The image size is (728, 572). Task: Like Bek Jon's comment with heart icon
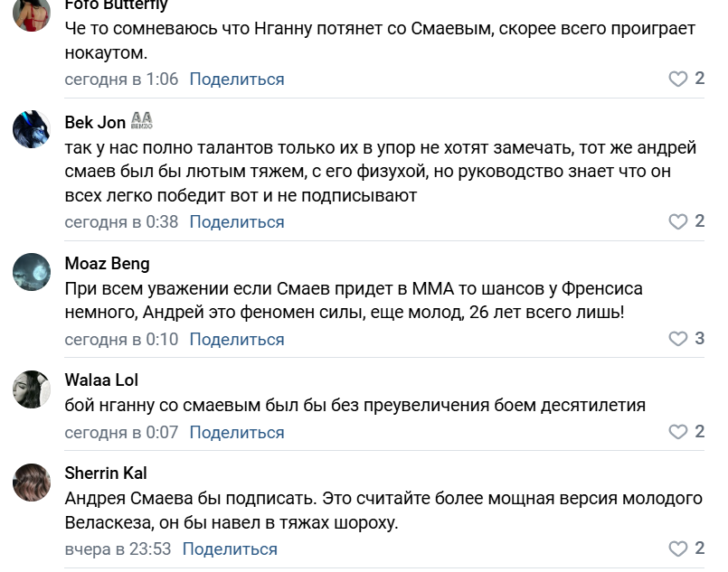point(678,221)
